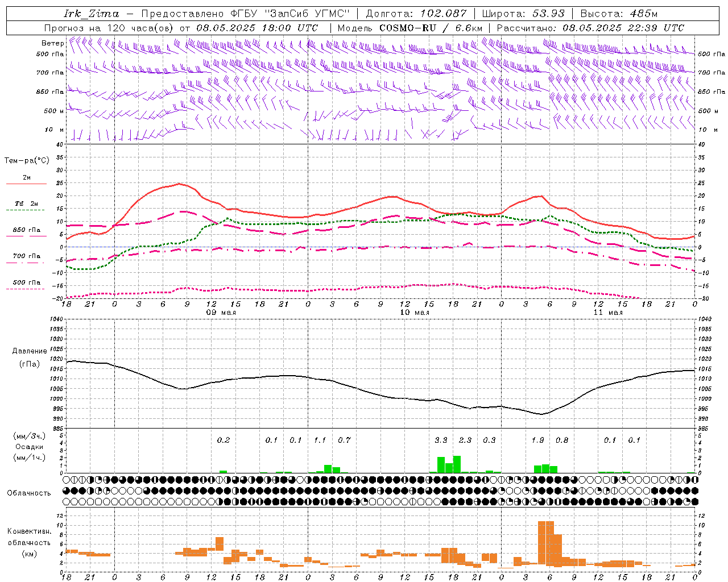
Task: Click the dash-dot line sample under '700 гПа' legend
Action: pos(26,263)
